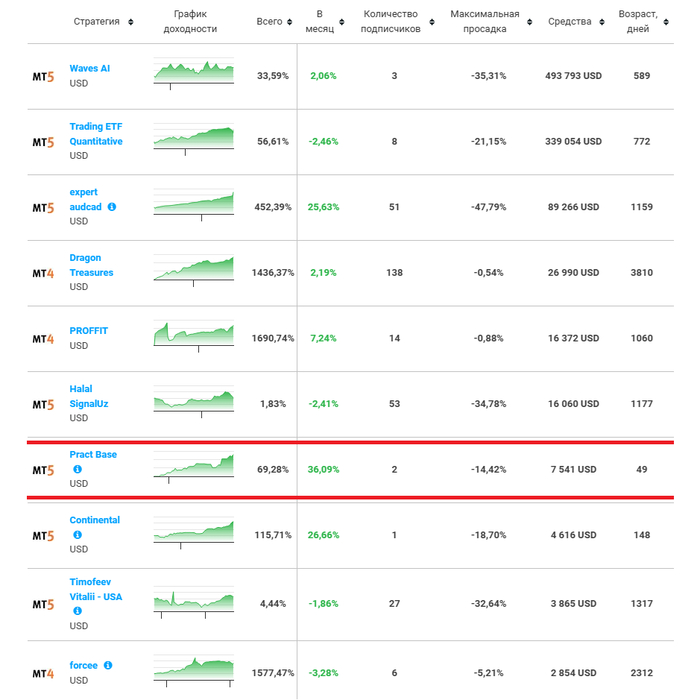700x700 pixels.
Task: Click the info icon under Pract Base
Action: [77, 469]
